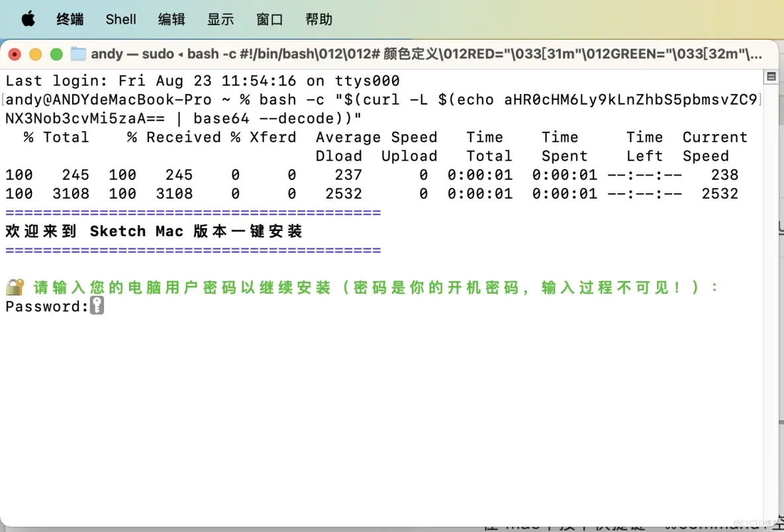Click the split pane icon at top right
This screenshot has height=532, width=784.
point(771,77)
